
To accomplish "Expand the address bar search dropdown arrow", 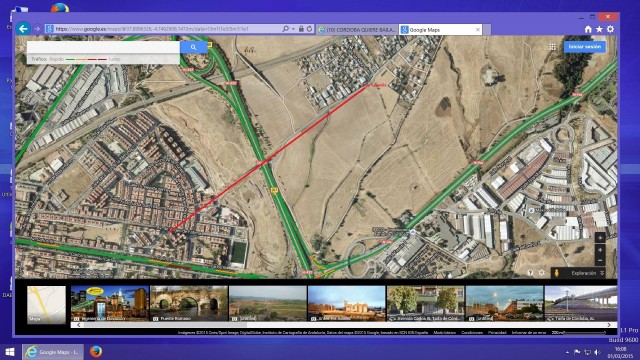I will click(293, 29).
